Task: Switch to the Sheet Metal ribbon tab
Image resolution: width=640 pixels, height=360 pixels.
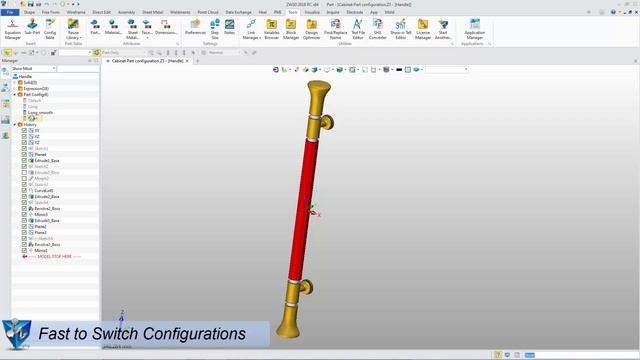Action: tap(153, 12)
